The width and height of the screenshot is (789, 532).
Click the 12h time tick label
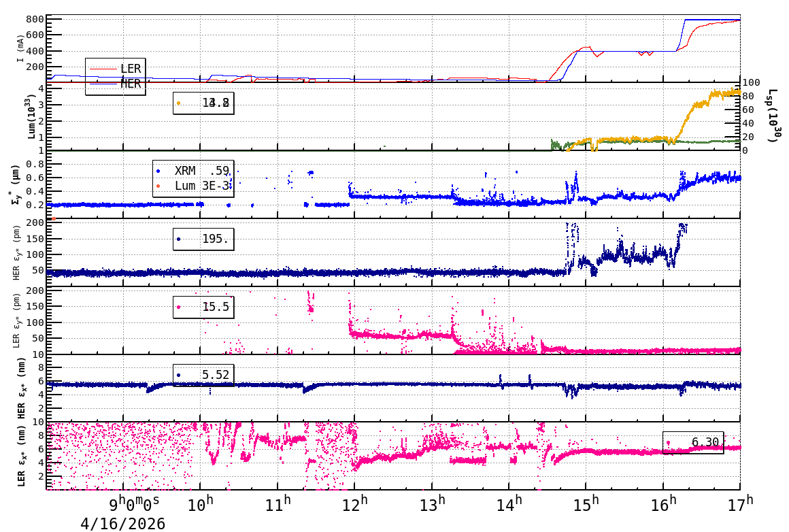[354, 503]
